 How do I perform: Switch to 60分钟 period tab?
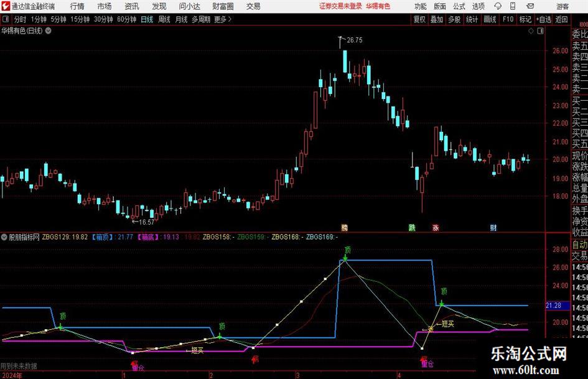(126, 19)
